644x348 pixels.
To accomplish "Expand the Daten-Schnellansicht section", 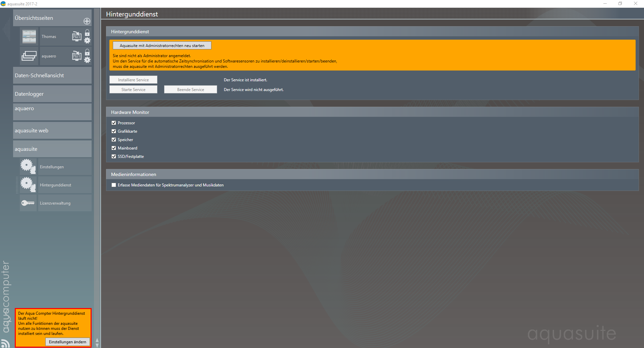I will point(52,76).
